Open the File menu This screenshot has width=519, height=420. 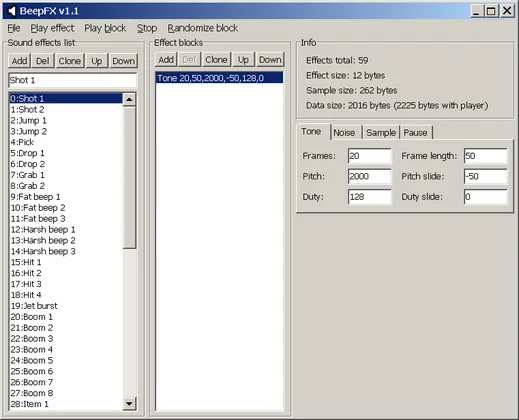(14, 28)
